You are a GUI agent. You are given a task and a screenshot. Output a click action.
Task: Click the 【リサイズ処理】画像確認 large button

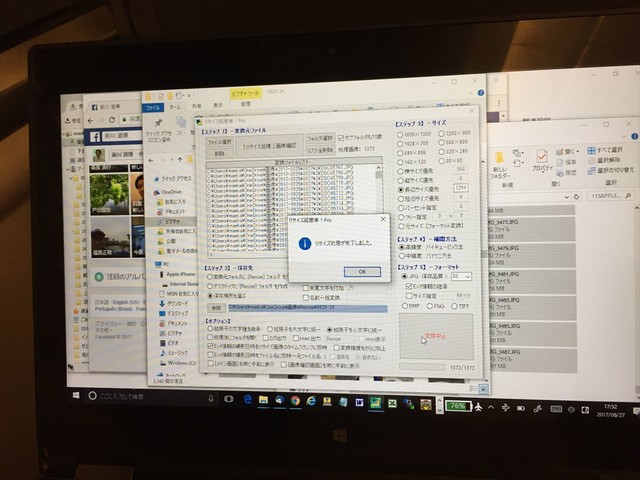click(x=269, y=145)
